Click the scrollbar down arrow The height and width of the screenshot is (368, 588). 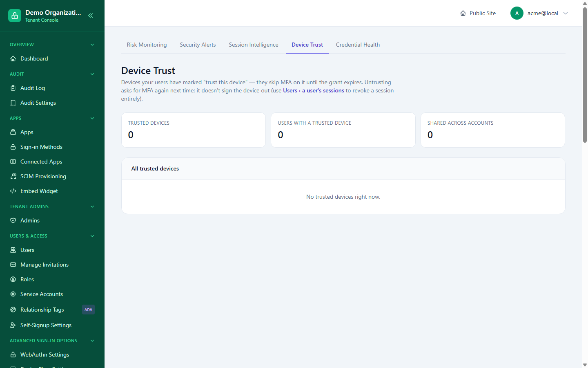pos(585,365)
